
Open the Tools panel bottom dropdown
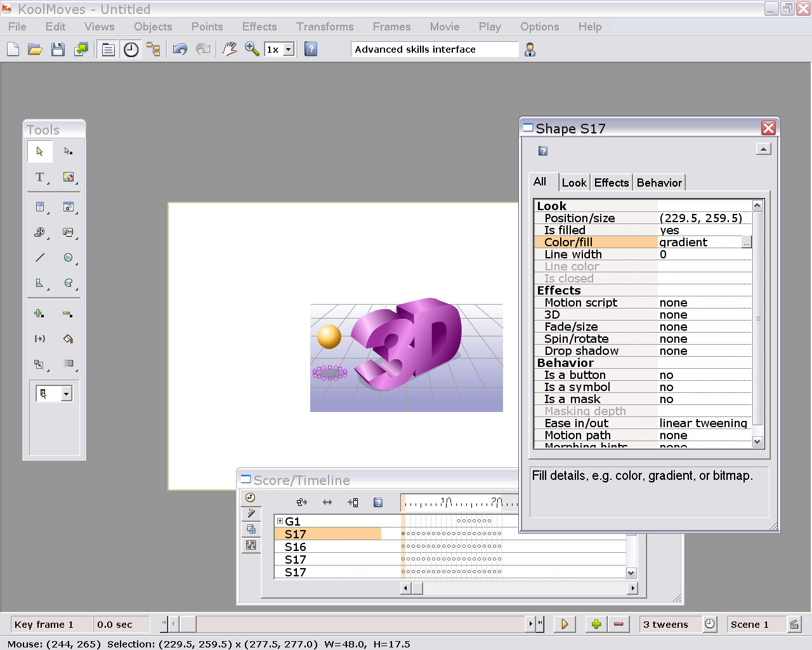tap(66, 394)
